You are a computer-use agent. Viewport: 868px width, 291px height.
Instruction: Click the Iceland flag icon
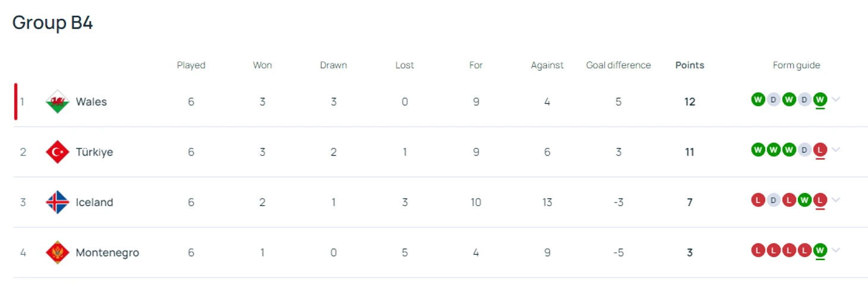click(57, 203)
